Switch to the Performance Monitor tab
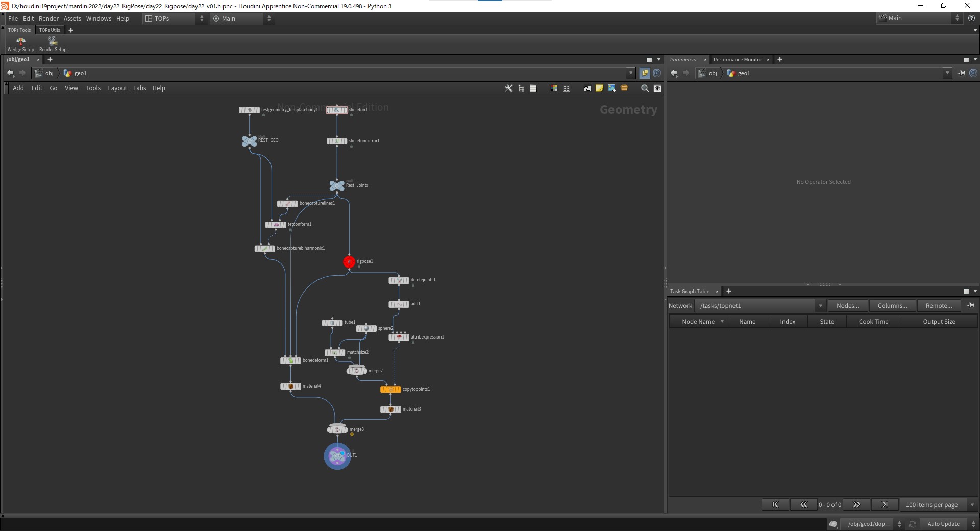The width and height of the screenshot is (980, 531). [x=738, y=60]
